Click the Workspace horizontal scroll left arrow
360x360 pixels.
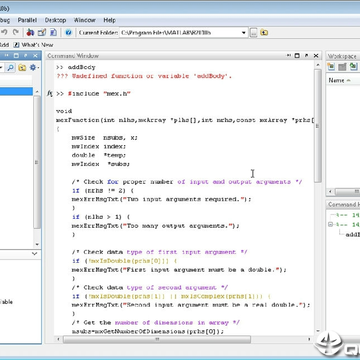tap(330, 192)
